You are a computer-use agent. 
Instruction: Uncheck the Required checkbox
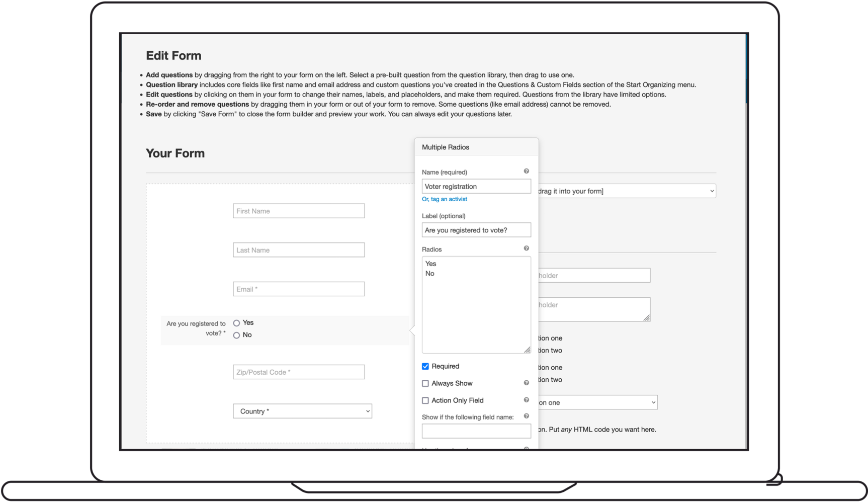click(425, 366)
